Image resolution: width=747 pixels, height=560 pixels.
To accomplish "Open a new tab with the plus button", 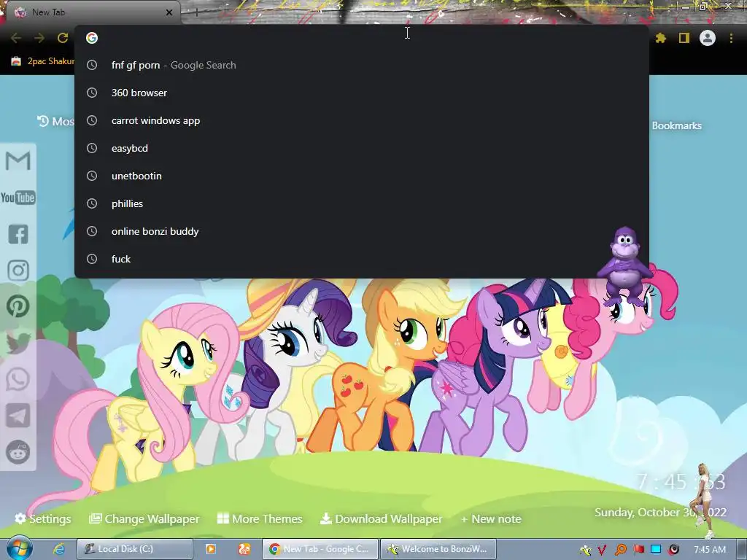I will pos(196,12).
